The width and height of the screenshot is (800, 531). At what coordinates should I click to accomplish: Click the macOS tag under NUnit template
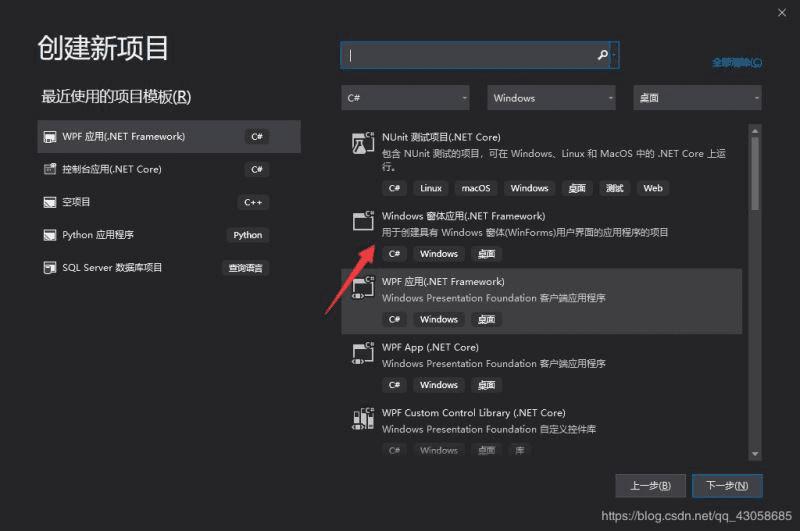click(x=476, y=188)
